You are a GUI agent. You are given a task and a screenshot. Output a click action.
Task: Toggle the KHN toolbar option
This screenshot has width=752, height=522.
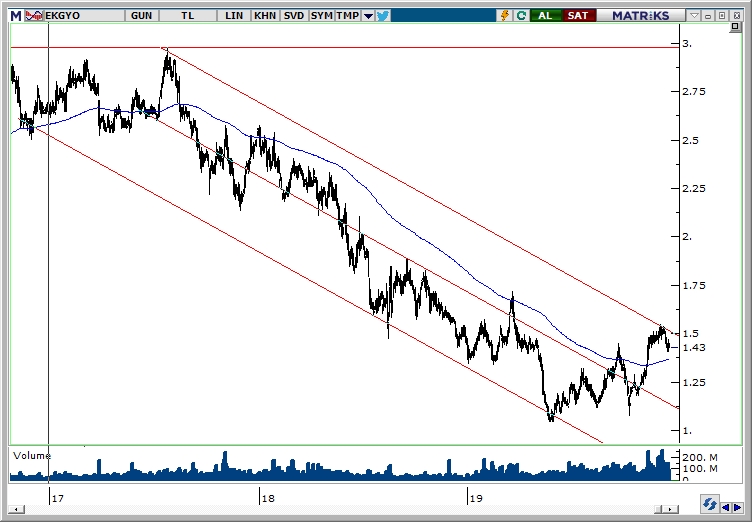(265, 16)
